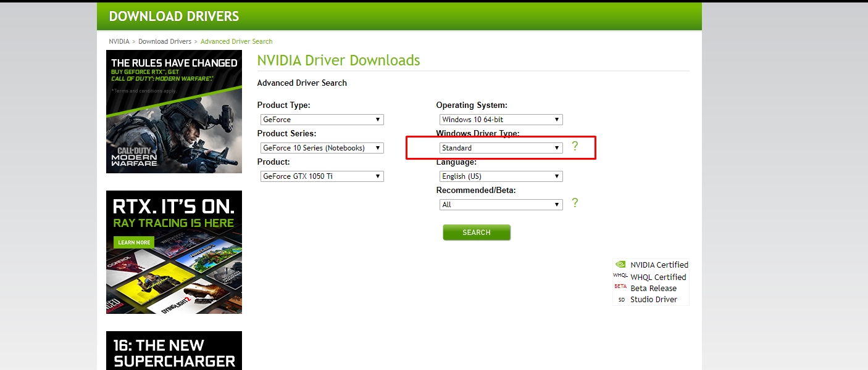This screenshot has width=868, height=370.
Task: Open the Call of Duty Modern Warfare banner
Action: click(174, 112)
